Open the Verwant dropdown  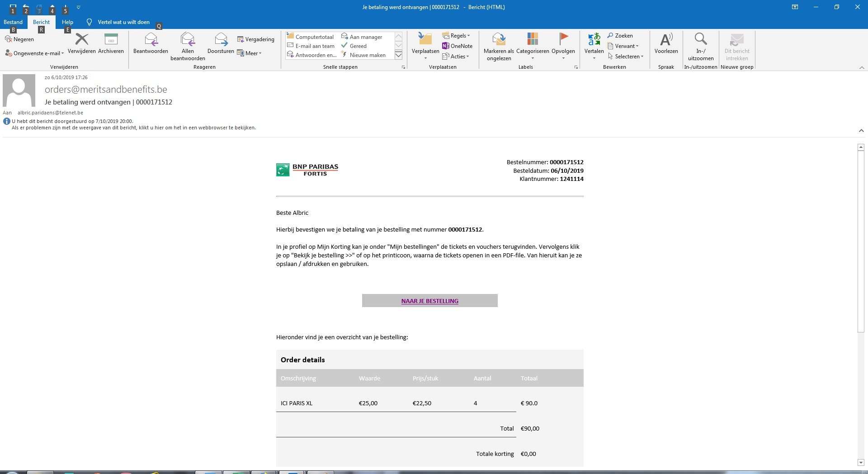[x=623, y=46]
